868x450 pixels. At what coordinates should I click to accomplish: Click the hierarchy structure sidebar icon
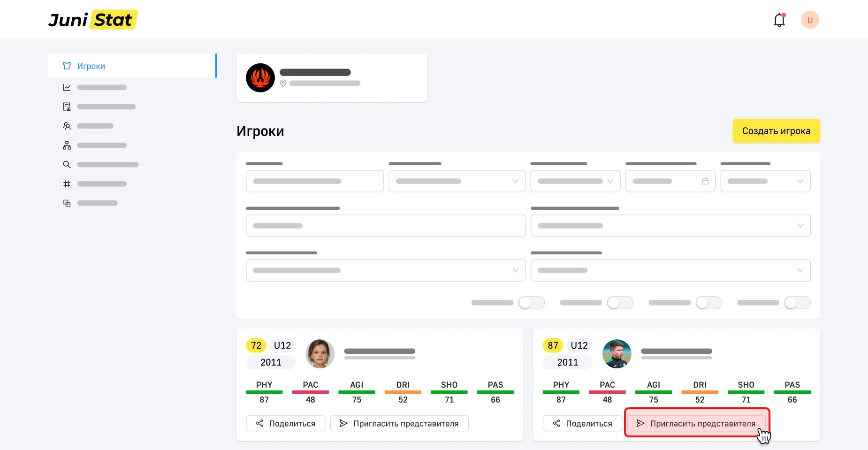pos(67,145)
